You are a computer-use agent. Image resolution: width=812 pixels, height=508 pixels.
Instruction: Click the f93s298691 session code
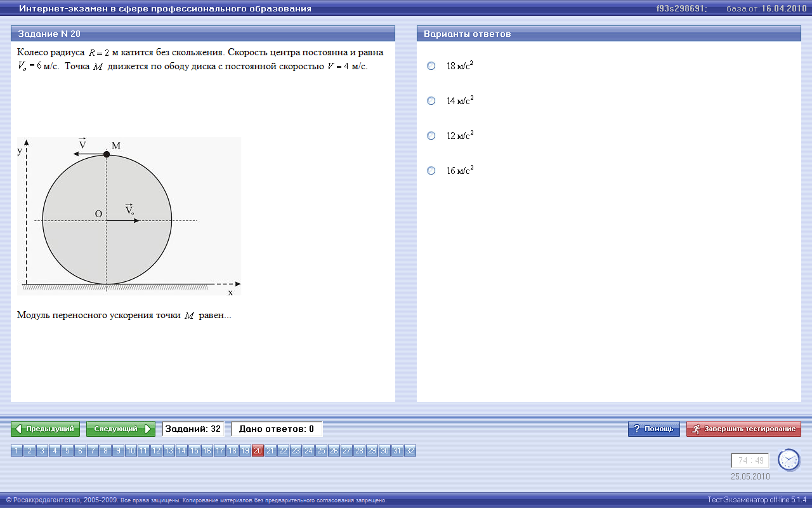click(681, 9)
